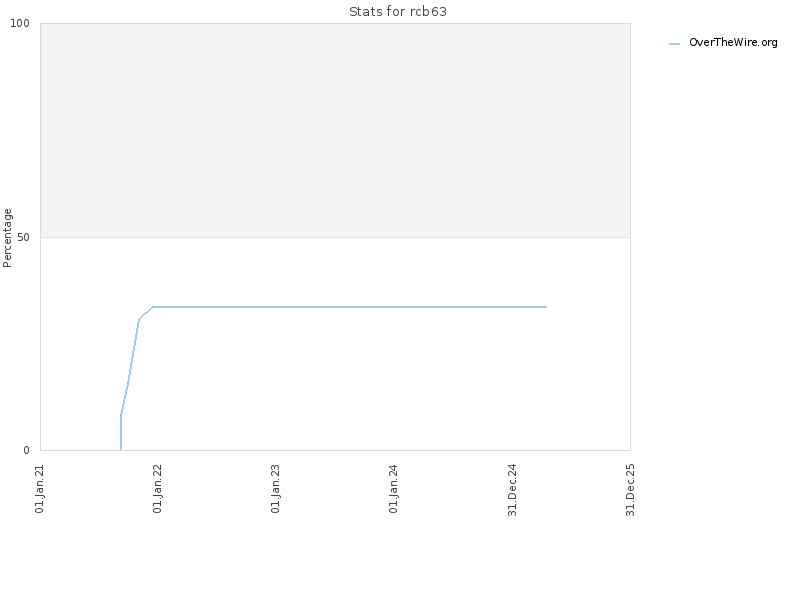Click the blue OverTheWire.org legend line swatch
This screenshot has width=800, height=600.
pyautogui.click(x=674, y=44)
